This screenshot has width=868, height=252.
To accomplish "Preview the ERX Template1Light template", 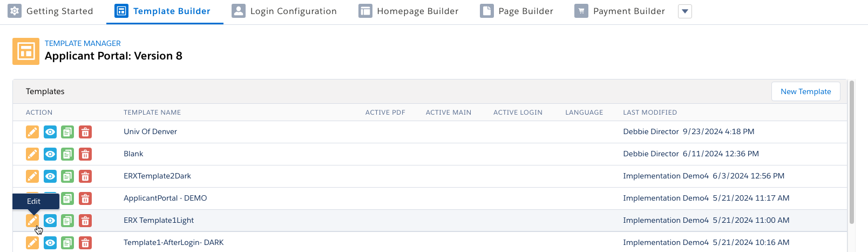I will (x=50, y=221).
